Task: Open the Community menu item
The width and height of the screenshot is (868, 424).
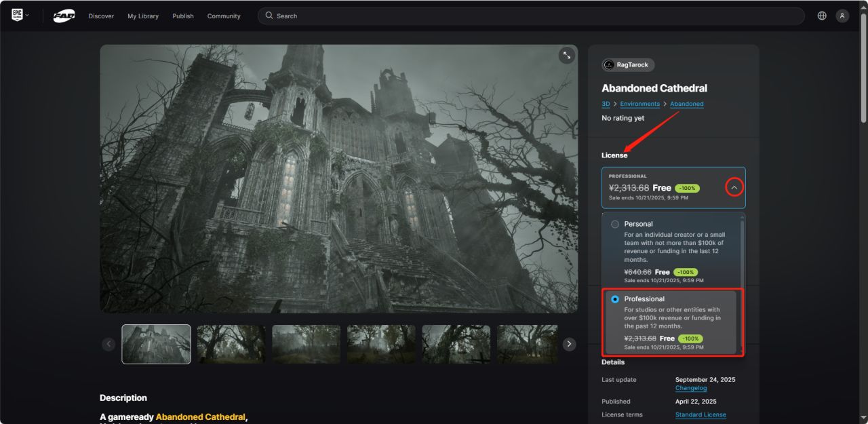Action: coord(224,16)
